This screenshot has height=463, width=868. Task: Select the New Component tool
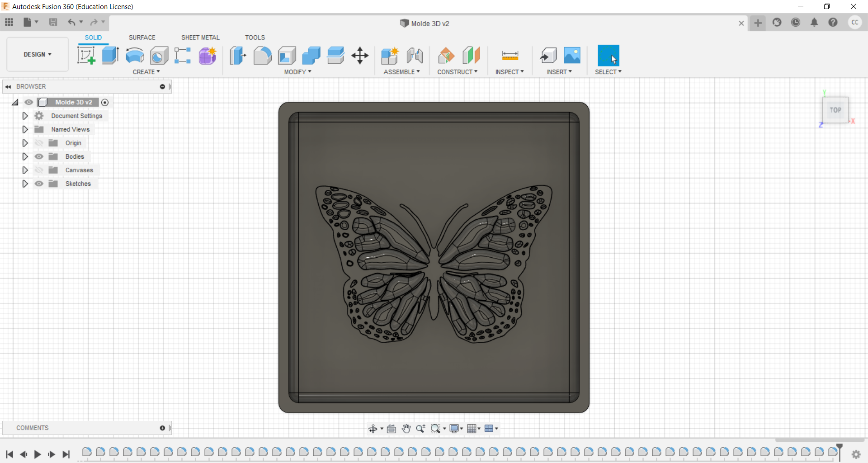click(x=390, y=56)
